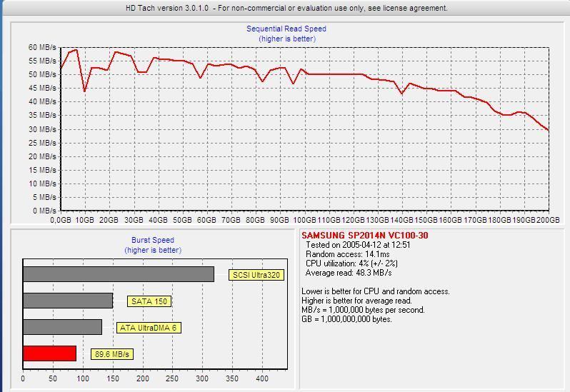Click the 0,0GB label on the x-axis
The width and height of the screenshot is (570, 392).
(x=60, y=220)
